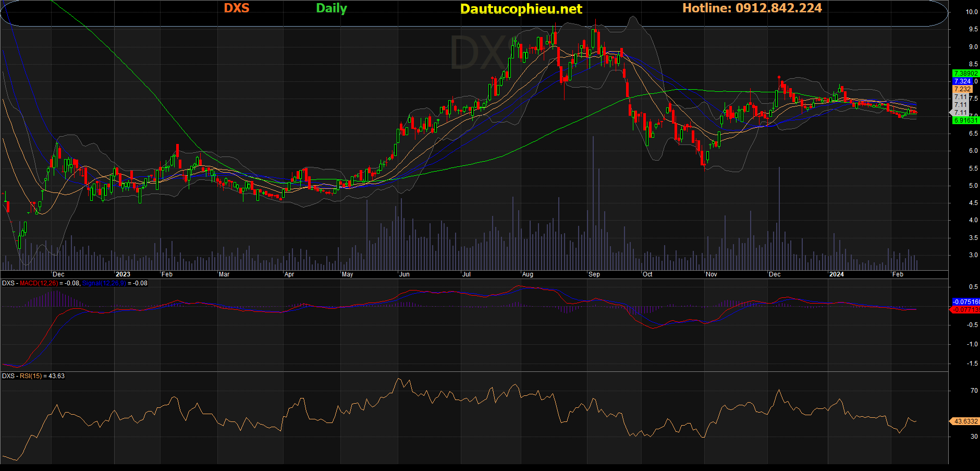Screen dimensions: 980x471
Task: Select the Sep month label on time axis
Action: point(594,274)
